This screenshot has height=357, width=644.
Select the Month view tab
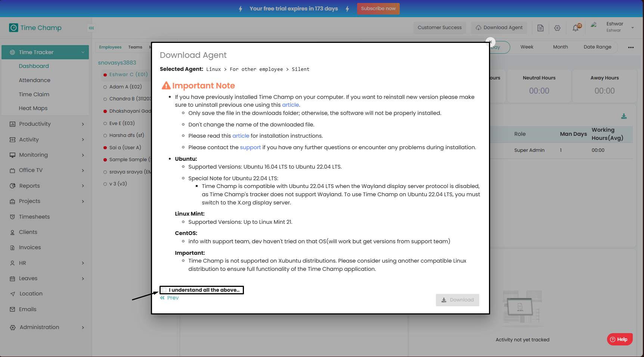560,47
